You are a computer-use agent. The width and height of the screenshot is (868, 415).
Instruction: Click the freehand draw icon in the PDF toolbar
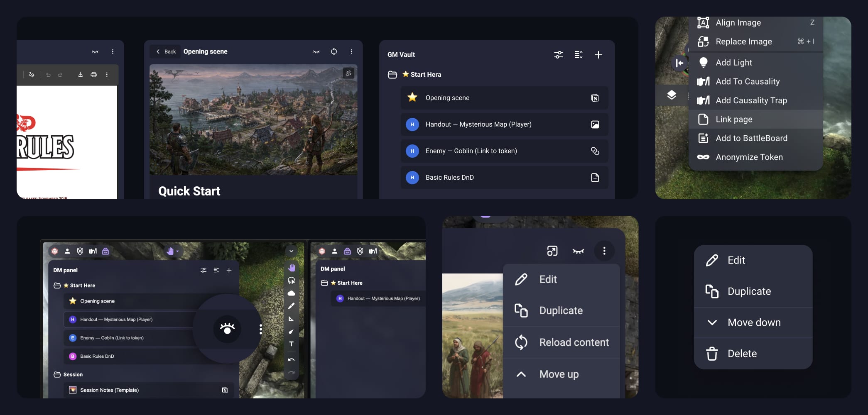tap(32, 75)
